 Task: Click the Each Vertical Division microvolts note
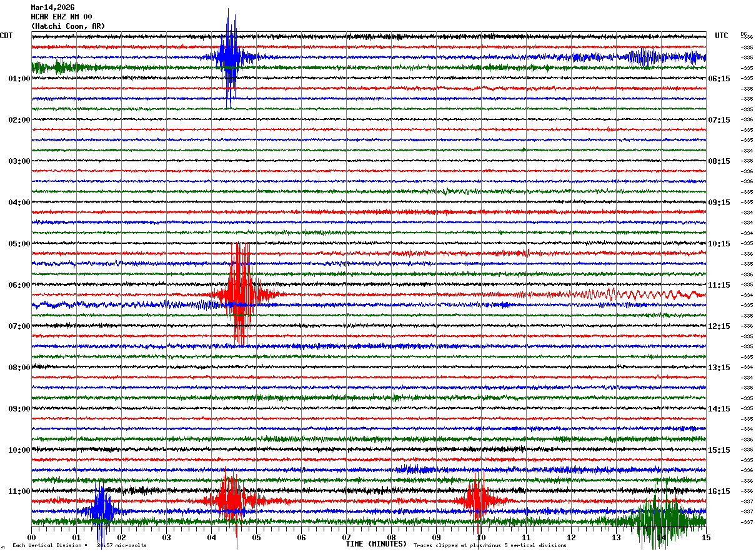click(x=79, y=545)
